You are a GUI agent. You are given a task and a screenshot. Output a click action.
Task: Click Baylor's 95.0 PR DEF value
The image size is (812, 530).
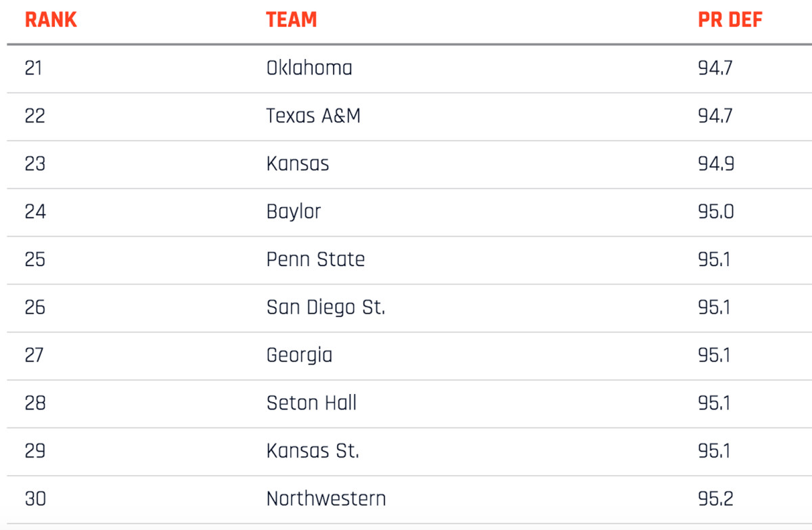pos(716,212)
